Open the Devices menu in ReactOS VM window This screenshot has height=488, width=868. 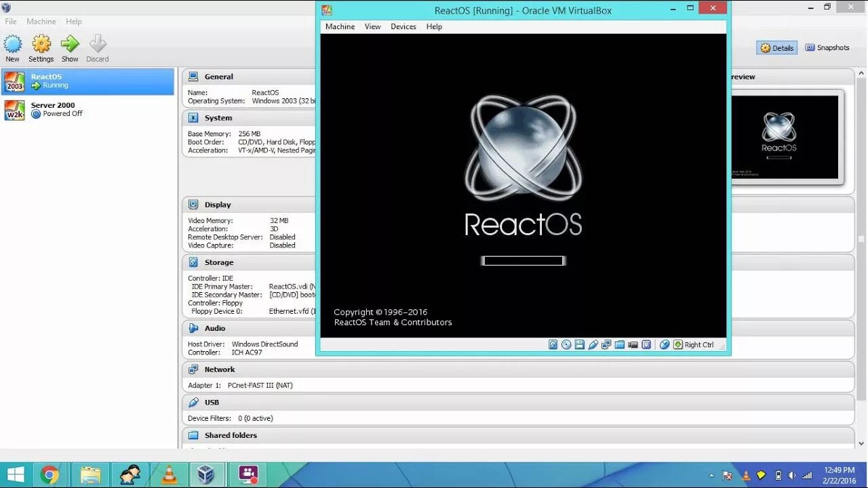403,26
